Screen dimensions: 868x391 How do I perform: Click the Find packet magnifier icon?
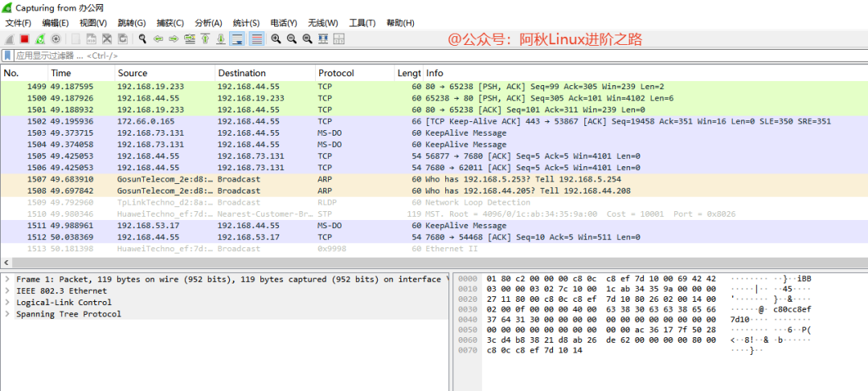point(142,39)
